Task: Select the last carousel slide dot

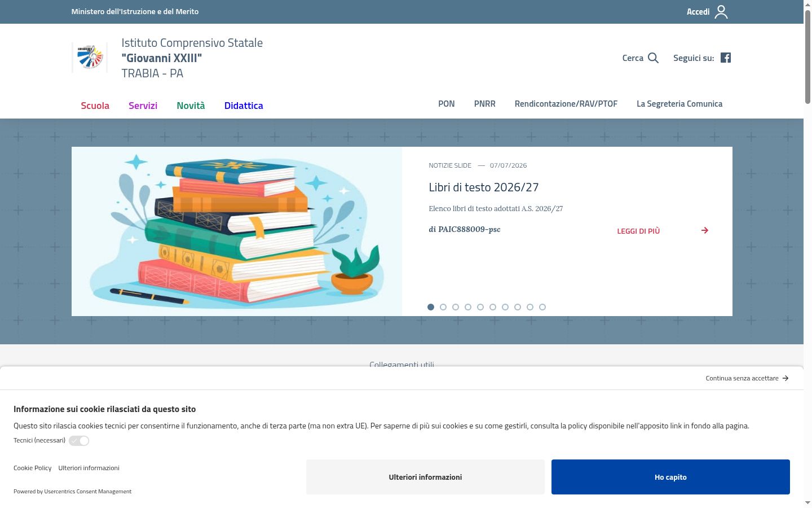Action: coord(542,307)
